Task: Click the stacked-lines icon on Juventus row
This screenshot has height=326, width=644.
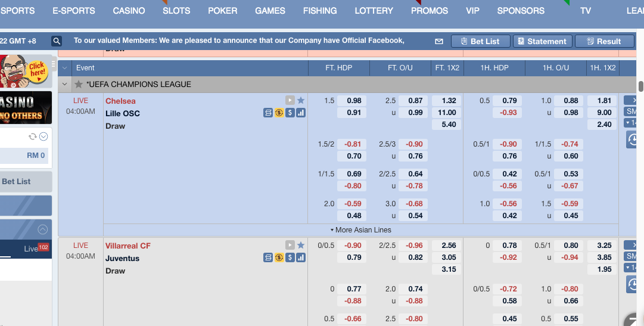Action: pos(268,257)
